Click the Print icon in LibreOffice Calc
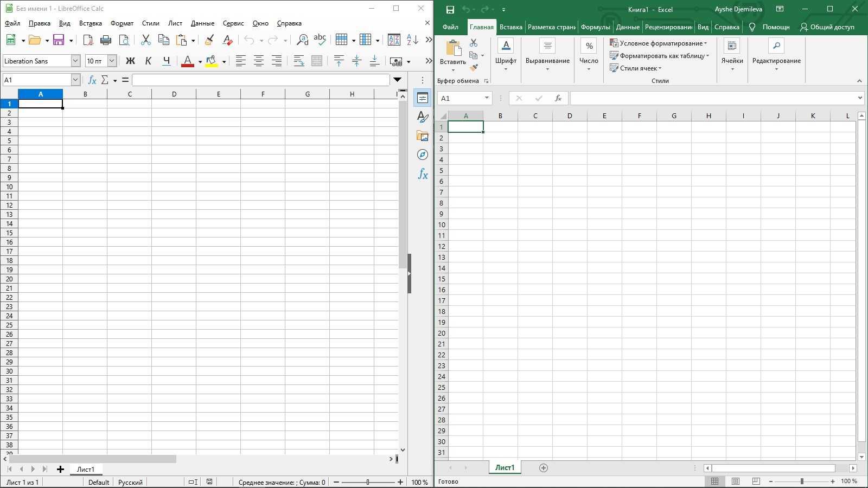This screenshot has width=868, height=488. [106, 40]
